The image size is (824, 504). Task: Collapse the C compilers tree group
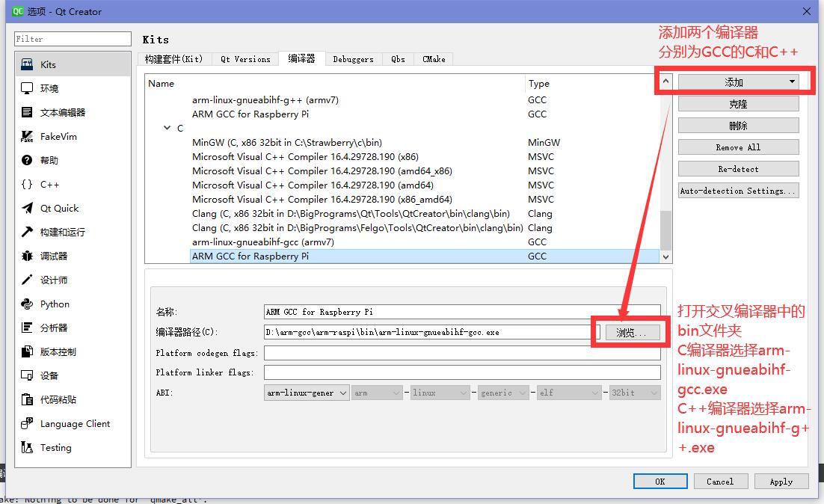[167, 128]
